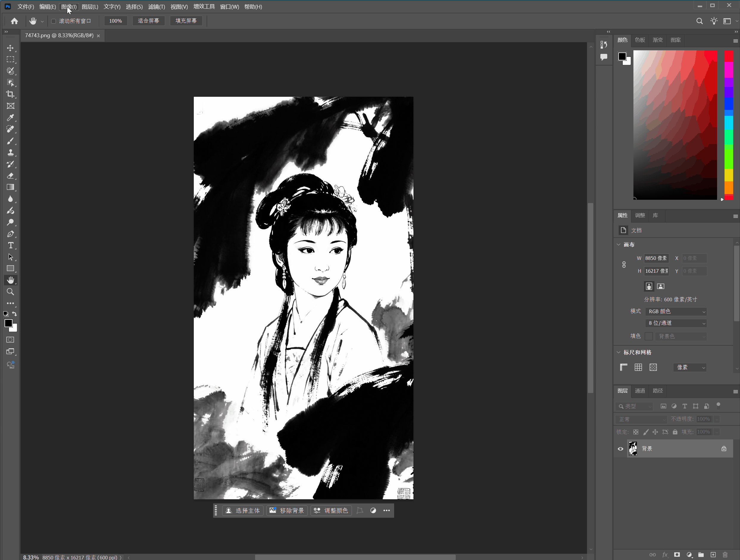Open the Layers panel options menu
The image size is (740, 560).
point(735,391)
